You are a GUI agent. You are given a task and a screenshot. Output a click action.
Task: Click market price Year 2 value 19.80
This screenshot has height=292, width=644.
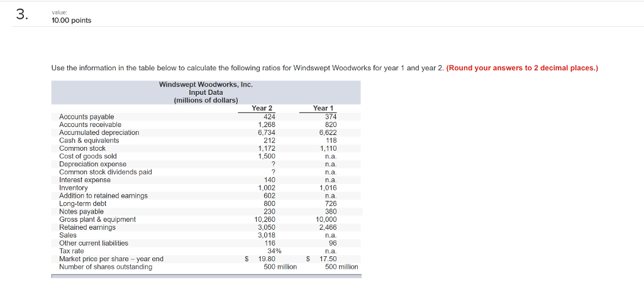(x=267, y=259)
